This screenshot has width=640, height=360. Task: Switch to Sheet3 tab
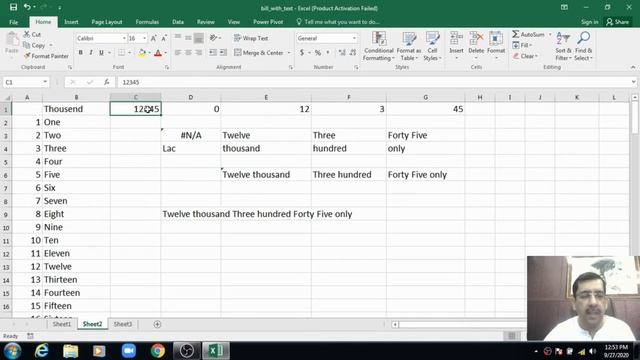pyautogui.click(x=122, y=324)
